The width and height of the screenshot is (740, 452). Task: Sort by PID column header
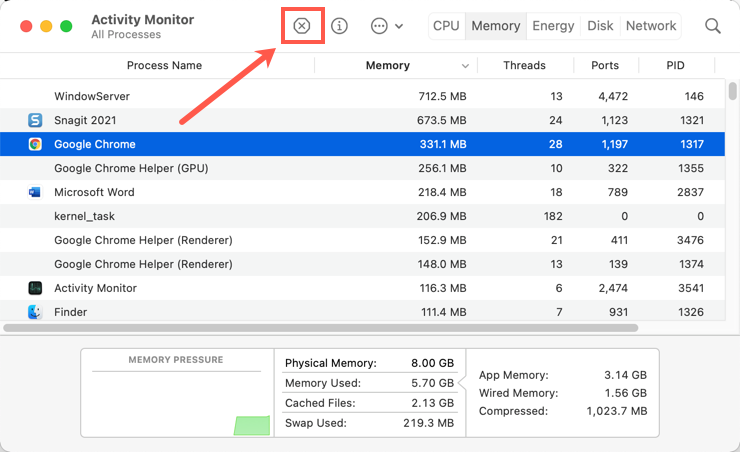point(675,65)
